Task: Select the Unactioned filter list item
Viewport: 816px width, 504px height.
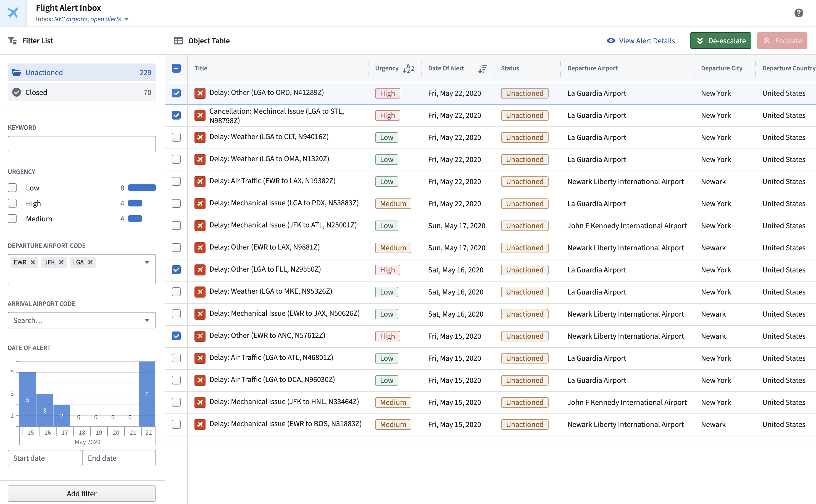Action: 82,72
